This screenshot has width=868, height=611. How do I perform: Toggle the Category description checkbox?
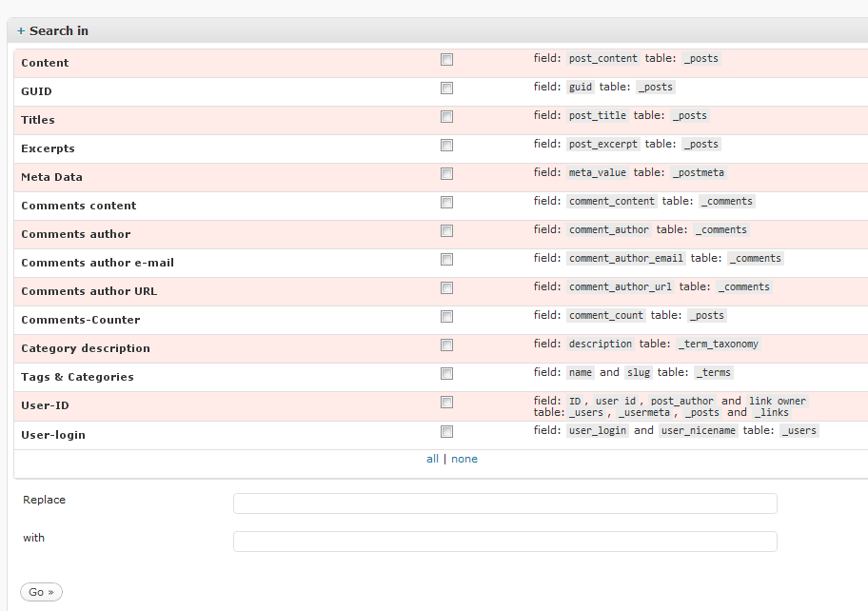(446, 345)
